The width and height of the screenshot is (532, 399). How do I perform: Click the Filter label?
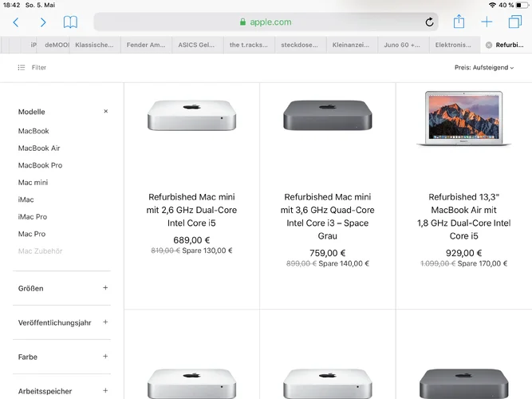pyautogui.click(x=38, y=68)
